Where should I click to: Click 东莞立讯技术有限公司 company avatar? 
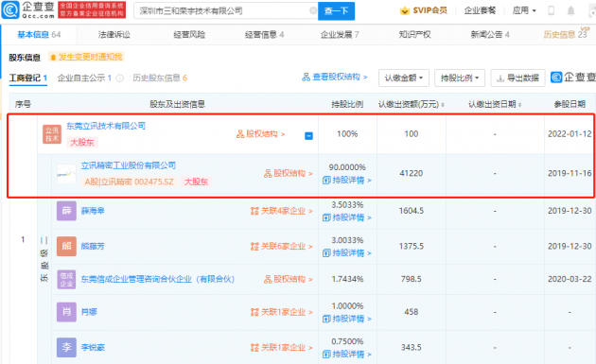pos(52,134)
